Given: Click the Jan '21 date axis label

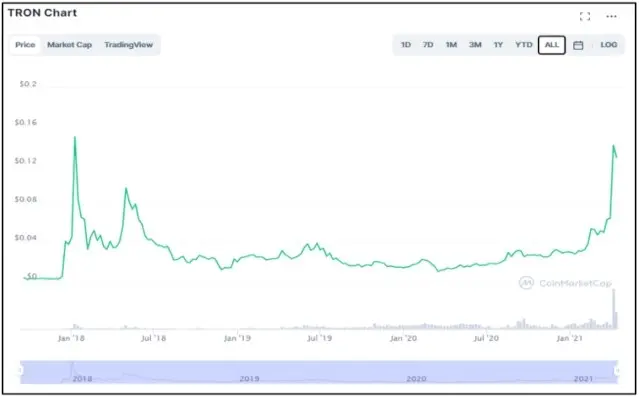Looking at the screenshot, I should coord(569,338).
